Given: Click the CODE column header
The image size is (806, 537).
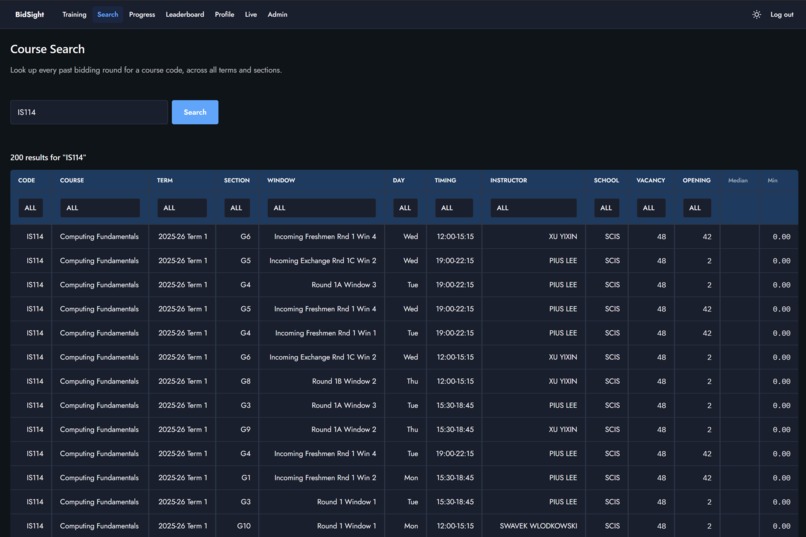Looking at the screenshot, I should click(x=26, y=180).
